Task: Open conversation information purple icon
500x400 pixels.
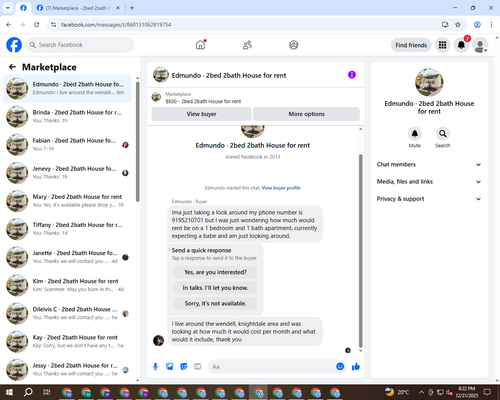Action: tap(352, 75)
